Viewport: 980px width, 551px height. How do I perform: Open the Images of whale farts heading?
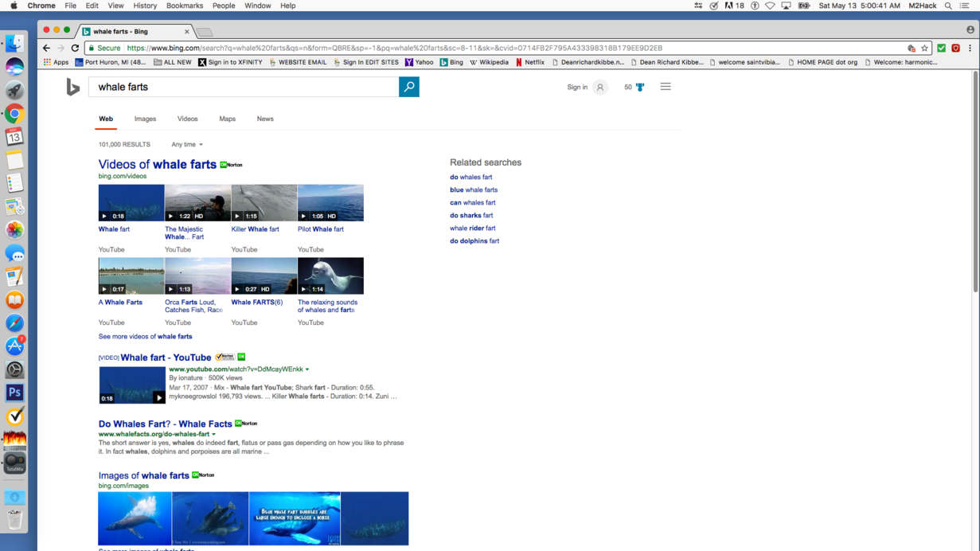point(144,475)
